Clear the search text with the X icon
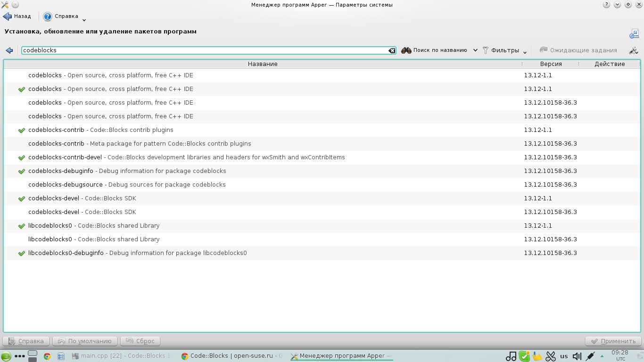This screenshot has width=644, height=362. (392, 50)
